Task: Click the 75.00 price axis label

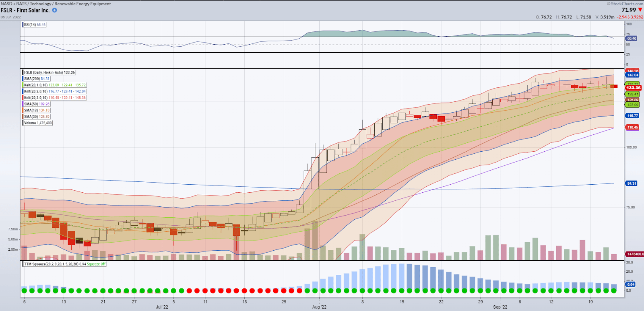Action: click(x=630, y=207)
